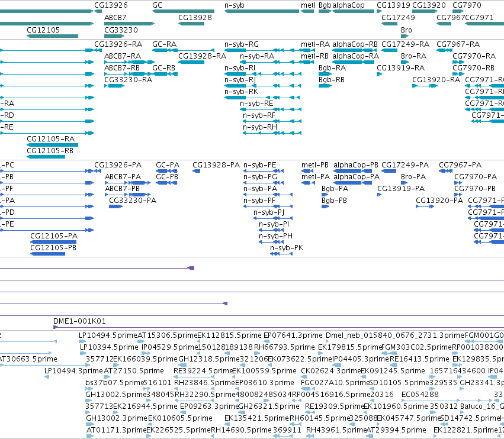The width and height of the screenshot is (504, 439).
Task: Click protein ABCB7-PA
Action: (123, 177)
